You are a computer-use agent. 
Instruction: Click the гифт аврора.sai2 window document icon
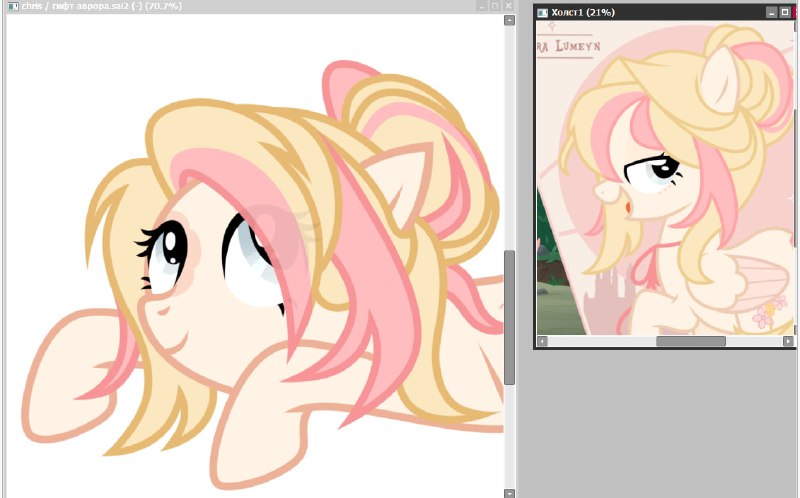[13, 6]
